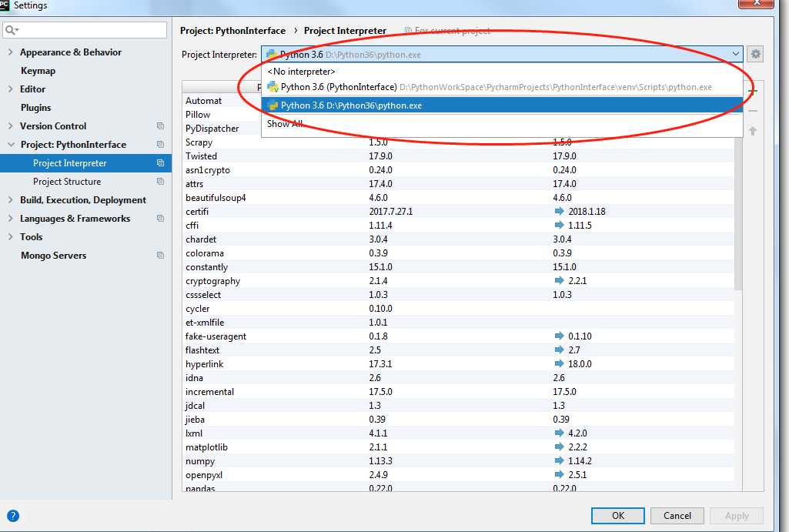Choose Python 3.6 (PythonInterface) venv interpreter
Screen dimensions: 789x532
coord(502,87)
